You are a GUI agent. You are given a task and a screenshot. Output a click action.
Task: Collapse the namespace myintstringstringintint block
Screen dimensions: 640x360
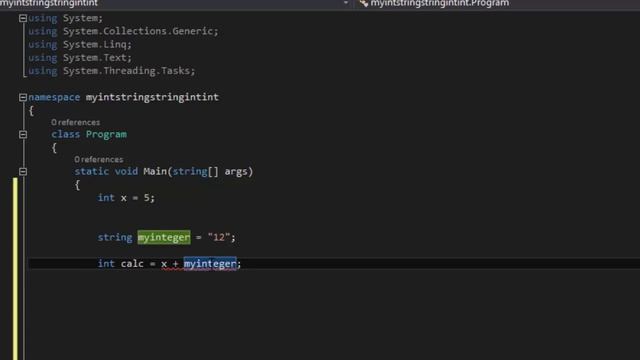[23, 97]
